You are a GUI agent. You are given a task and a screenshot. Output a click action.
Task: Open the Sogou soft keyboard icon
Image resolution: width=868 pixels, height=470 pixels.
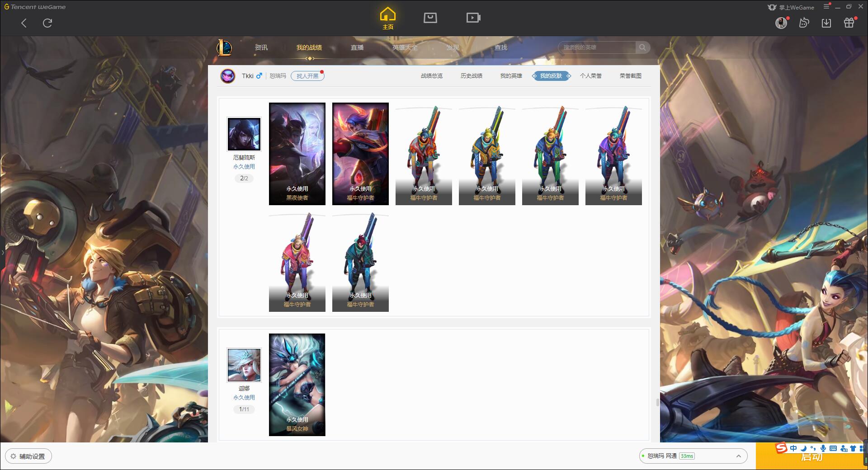[833, 448]
